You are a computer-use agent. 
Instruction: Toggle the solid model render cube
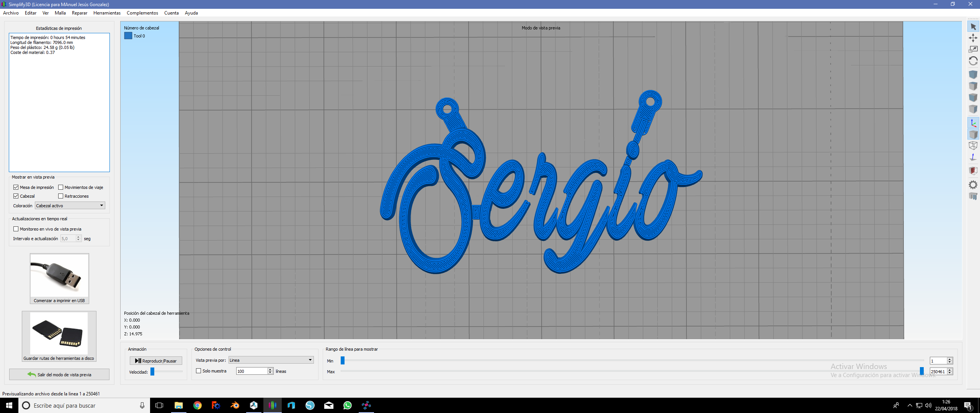973,134
